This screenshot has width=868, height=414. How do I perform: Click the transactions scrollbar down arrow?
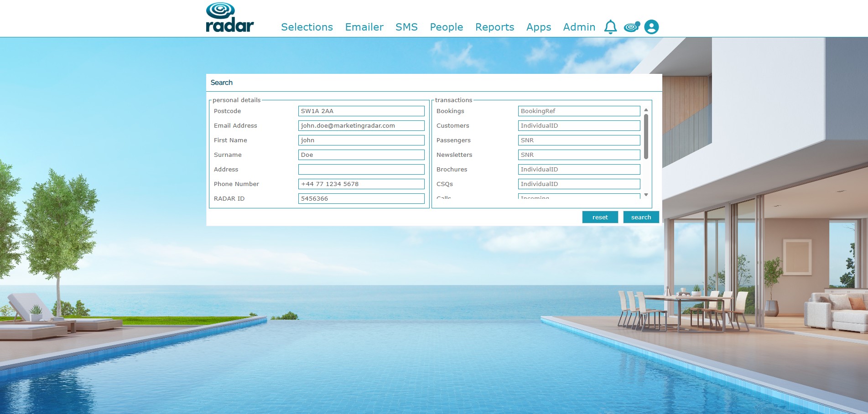pos(646,195)
